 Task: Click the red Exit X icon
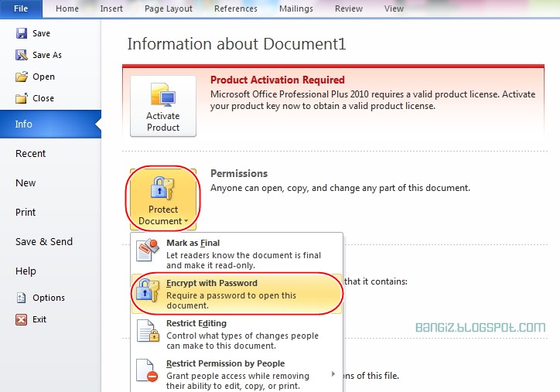click(x=21, y=319)
